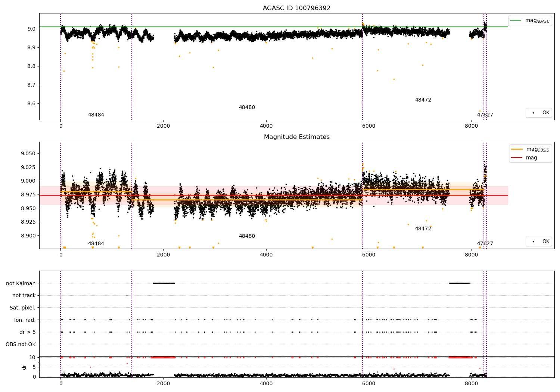The width and height of the screenshot is (560, 392).
Task: Click the '9.025' y-tick label
Action: pos(28,167)
